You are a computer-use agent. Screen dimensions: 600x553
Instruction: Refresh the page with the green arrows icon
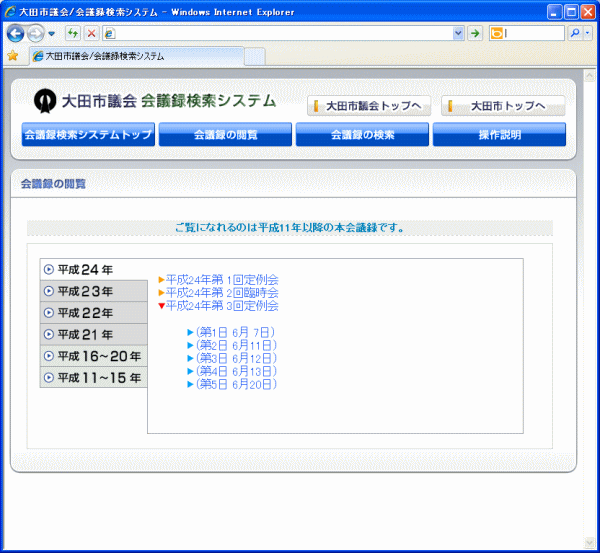point(73,33)
